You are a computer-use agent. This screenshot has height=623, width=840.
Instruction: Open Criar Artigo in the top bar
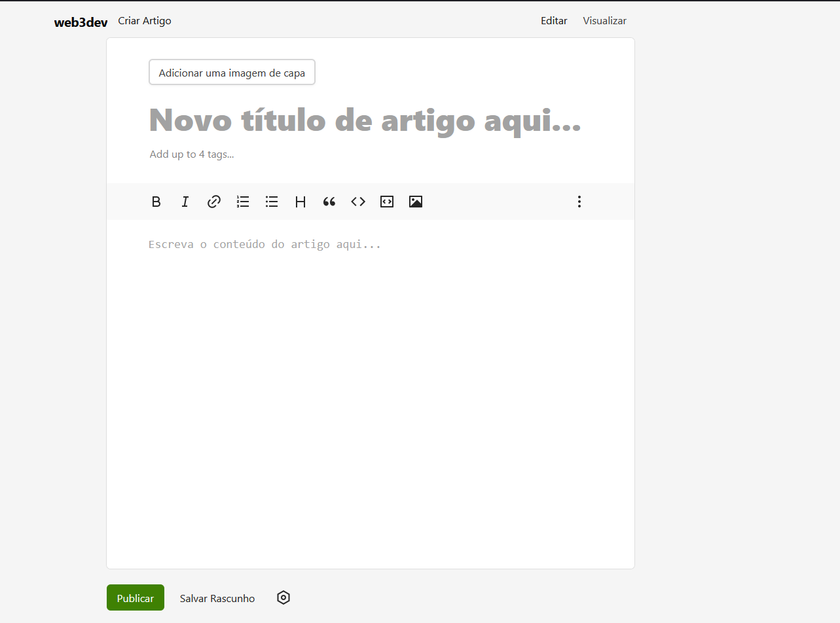pos(144,20)
